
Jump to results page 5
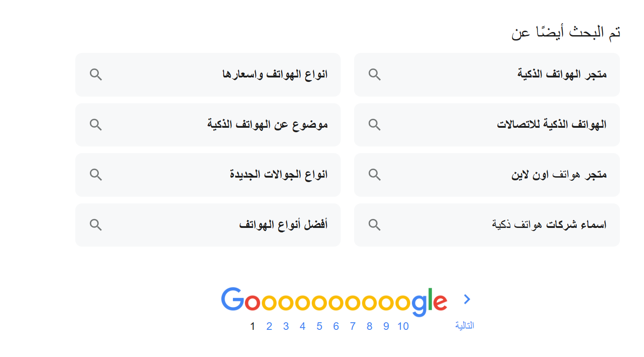pyautogui.click(x=319, y=326)
